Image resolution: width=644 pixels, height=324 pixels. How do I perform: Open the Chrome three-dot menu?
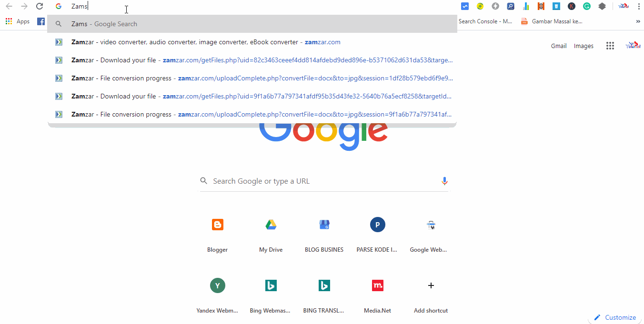point(639,6)
